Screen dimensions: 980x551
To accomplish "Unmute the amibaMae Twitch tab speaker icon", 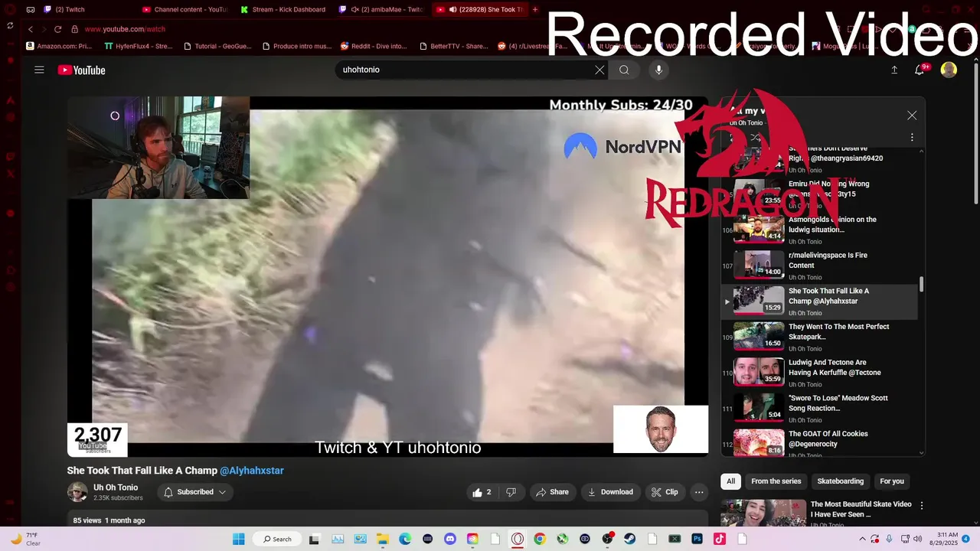I will point(355,10).
